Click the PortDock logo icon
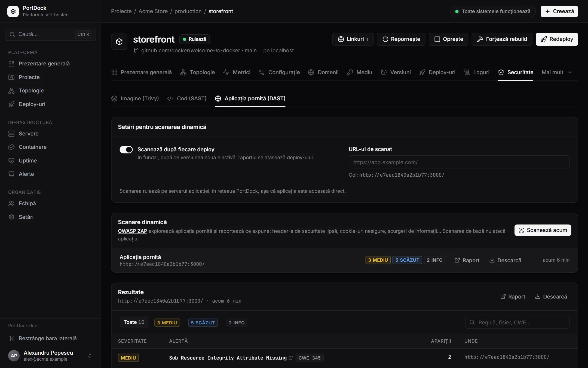The image size is (588, 368). click(x=13, y=11)
